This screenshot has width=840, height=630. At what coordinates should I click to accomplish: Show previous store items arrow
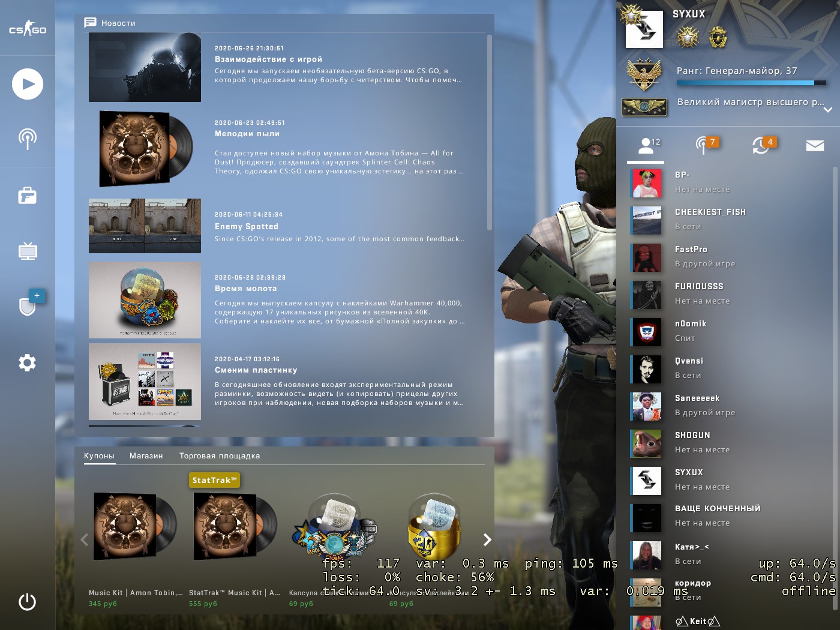(85, 539)
